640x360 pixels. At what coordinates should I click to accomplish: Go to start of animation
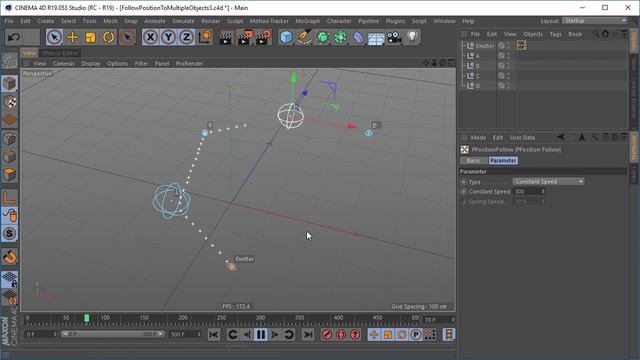pos(213,335)
